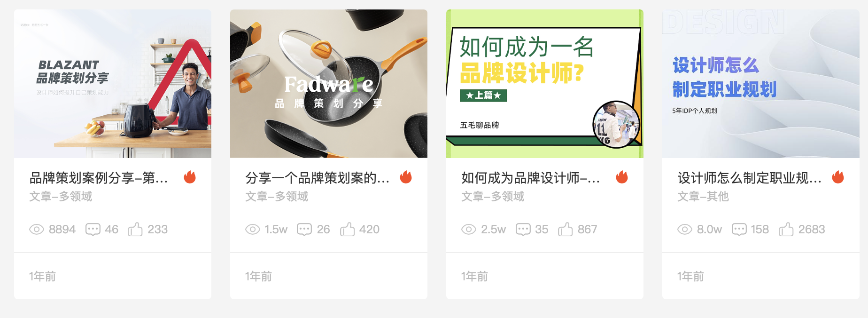Open the green 如何成为一名品牌设计师 cover
The image size is (868, 318).
[x=545, y=84]
